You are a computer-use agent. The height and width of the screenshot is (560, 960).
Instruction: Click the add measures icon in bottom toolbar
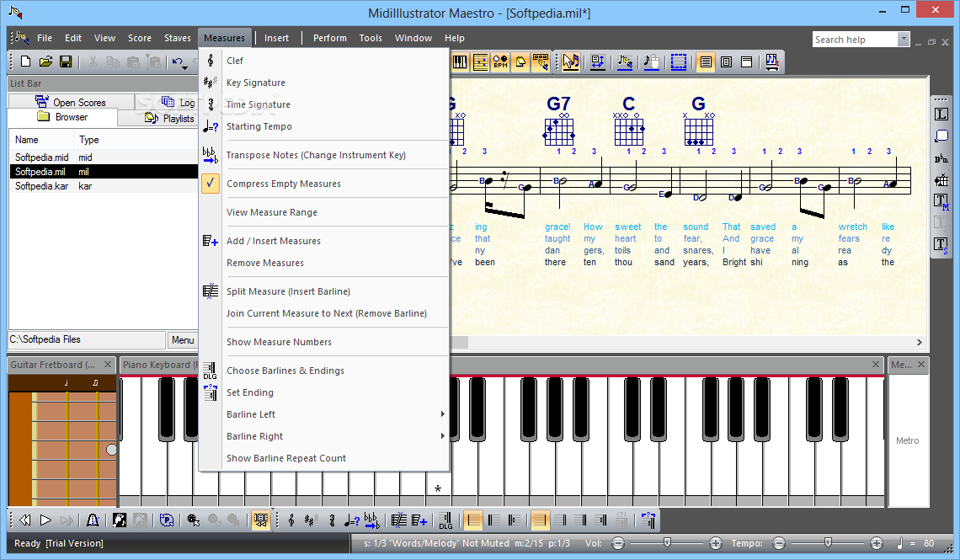point(419,520)
